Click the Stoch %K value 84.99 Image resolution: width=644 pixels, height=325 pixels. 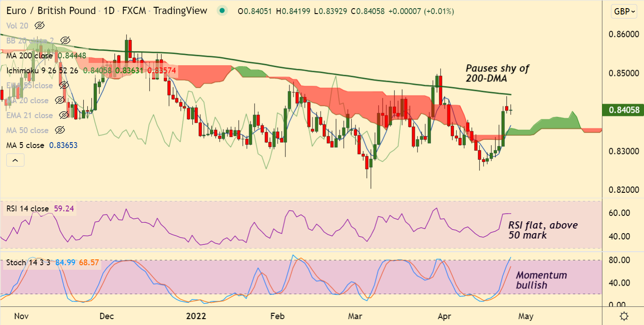[66, 262]
